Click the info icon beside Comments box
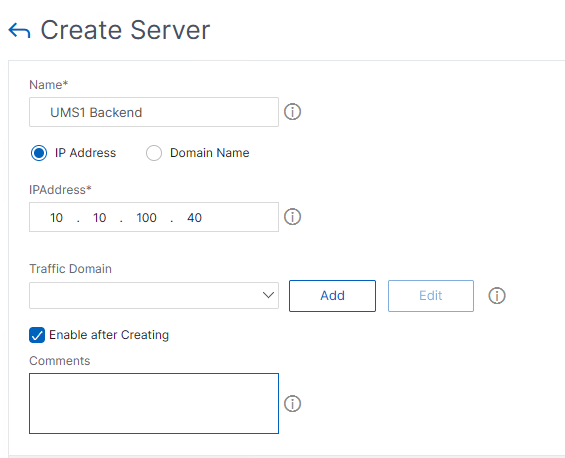The height and width of the screenshot is (458, 565). [x=292, y=404]
